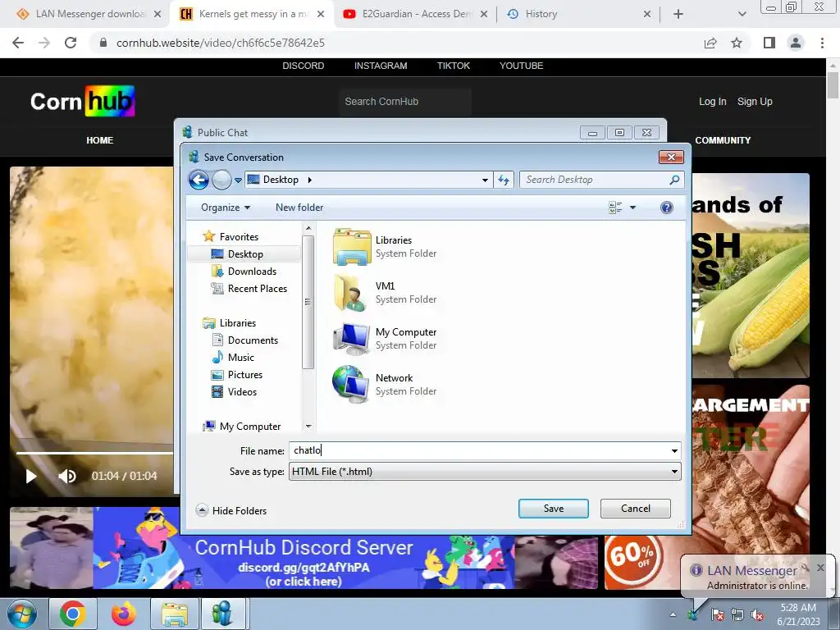
Task: Bookmark this page with the star icon
Action: tap(737, 43)
